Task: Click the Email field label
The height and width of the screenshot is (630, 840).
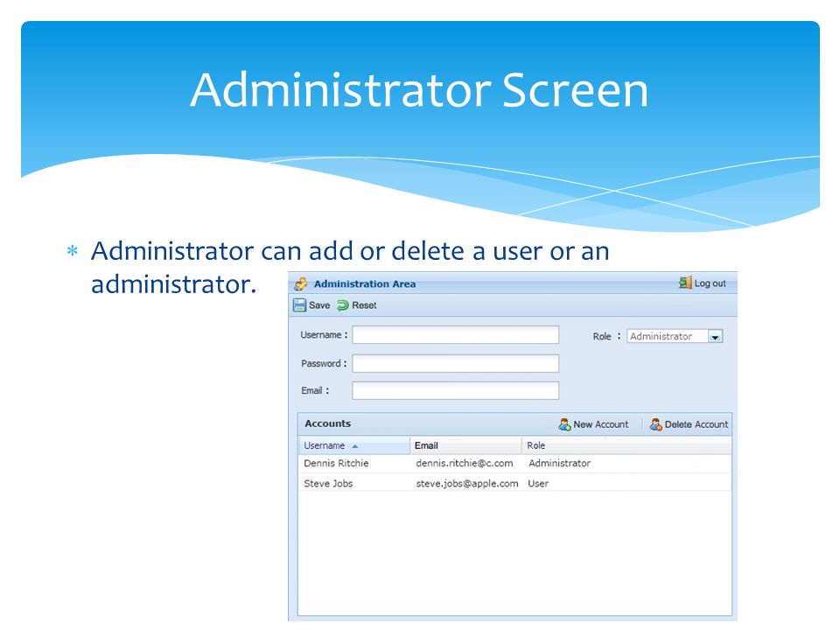Action: pyautogui.click(x=315, y=391)
